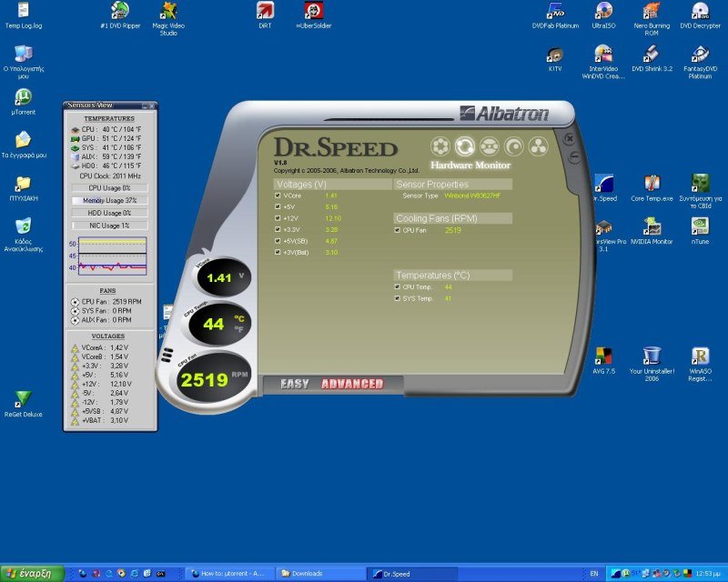Screen dimensions: 728x582
Task: Uncheck the +5V voltage checkbox
Action: (278, 206)
